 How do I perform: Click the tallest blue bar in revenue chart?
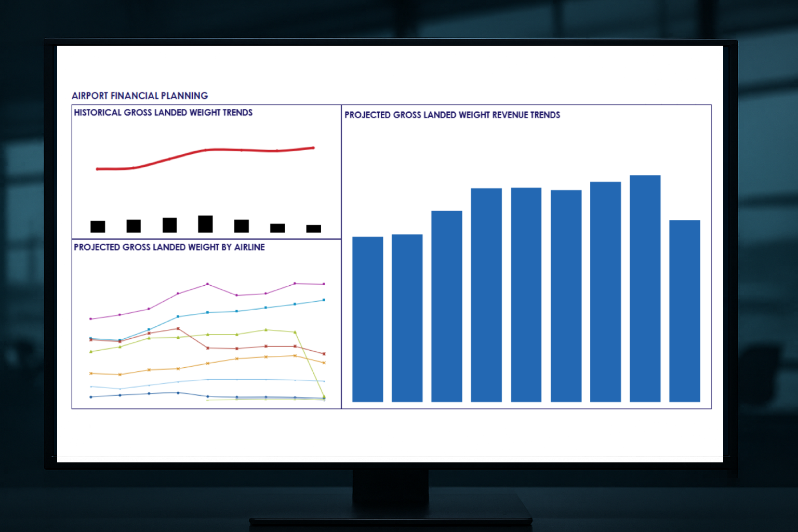[x=645, y=288]
